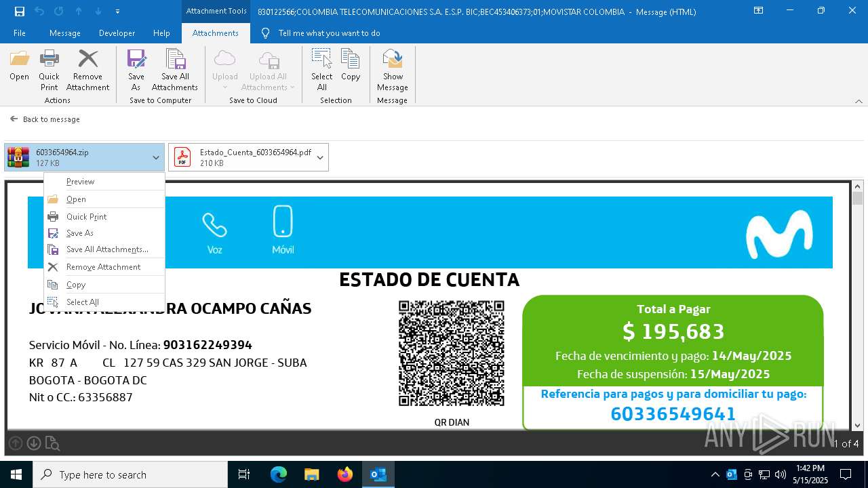Collapse the ribbon with the chevron
The height and width of the screenshot is (488, 868).
pos(859,101)
